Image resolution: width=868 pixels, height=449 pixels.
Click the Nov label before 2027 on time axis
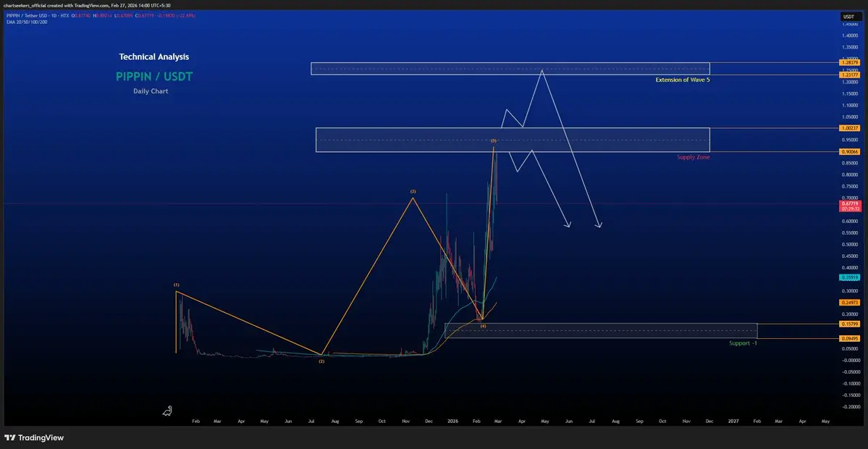coord(686,421)
